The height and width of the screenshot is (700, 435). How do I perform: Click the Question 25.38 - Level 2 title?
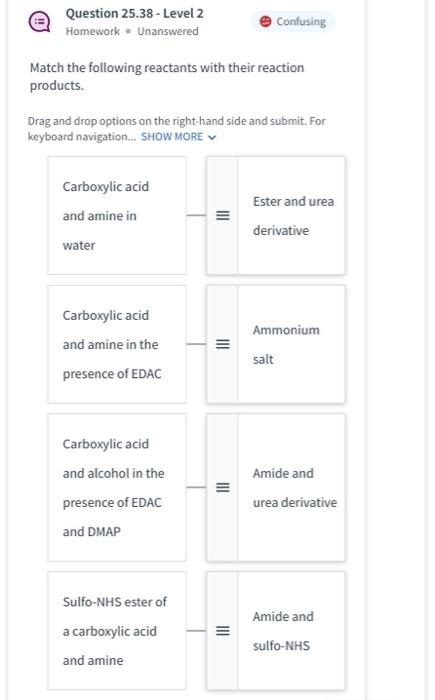(x=134, y=13)
